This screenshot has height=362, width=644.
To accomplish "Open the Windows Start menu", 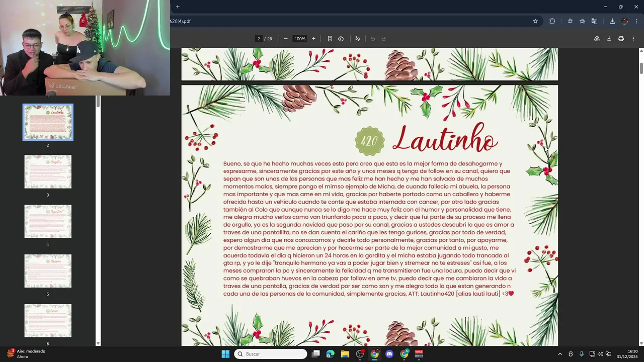I will [225, 354].
